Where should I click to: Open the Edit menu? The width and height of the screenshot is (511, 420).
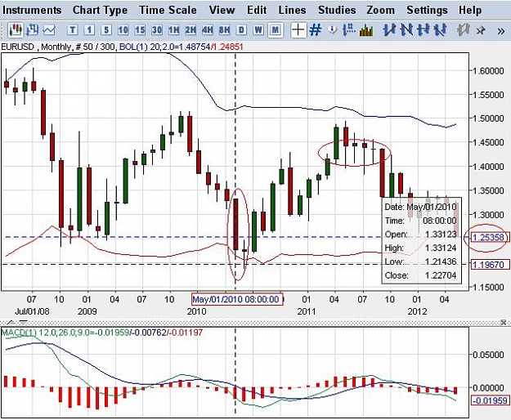pos(257,10)
